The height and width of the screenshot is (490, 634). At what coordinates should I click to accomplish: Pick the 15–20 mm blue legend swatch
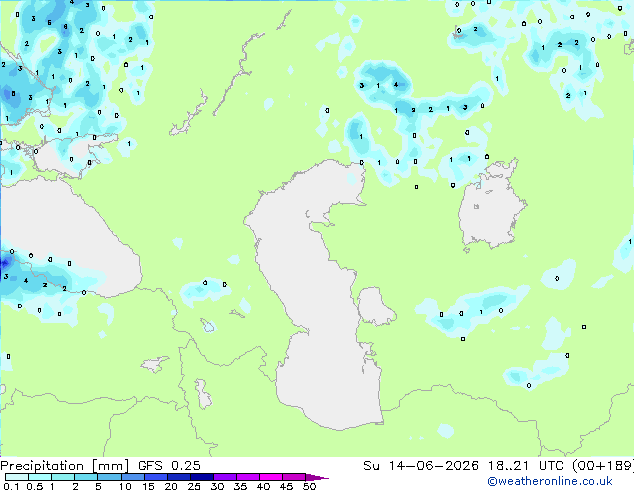coord(156,477)
